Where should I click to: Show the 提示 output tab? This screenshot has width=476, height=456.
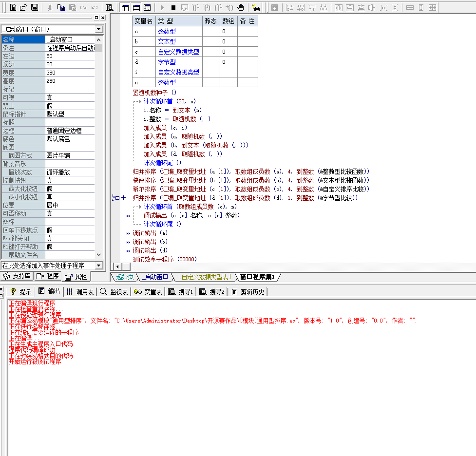pos(21,292)
